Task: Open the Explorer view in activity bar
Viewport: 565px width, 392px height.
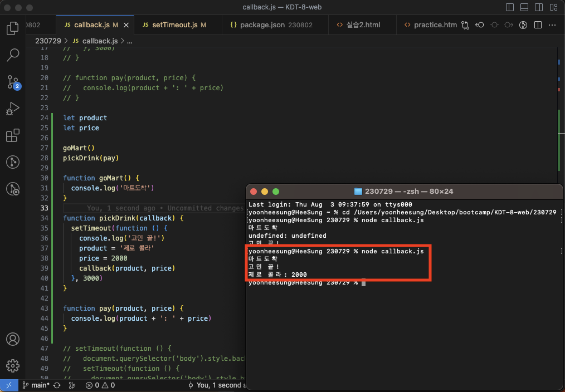Action: pos(13,28)
